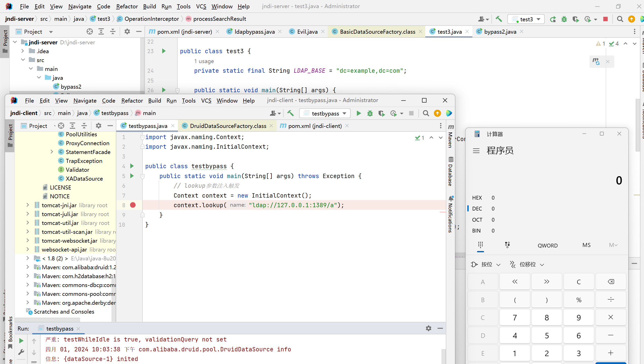Toggle the Project tool window tab in jndi-client
Screen dimensions: 644x364
coord(10,136)
